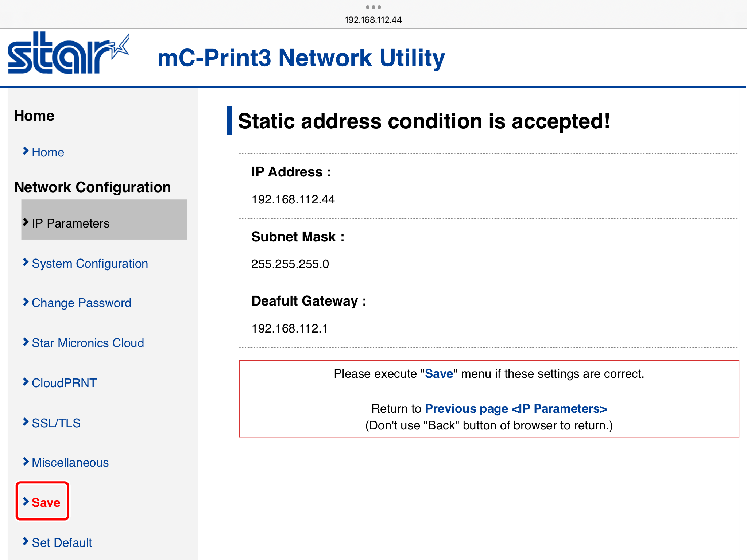Tap the three-dot menu at top
747x560 pixels.
click(373, 7)
